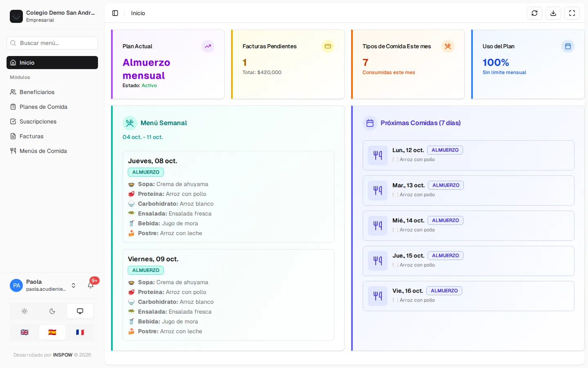Open Menús de Comida module

click(x=52, y=151)
